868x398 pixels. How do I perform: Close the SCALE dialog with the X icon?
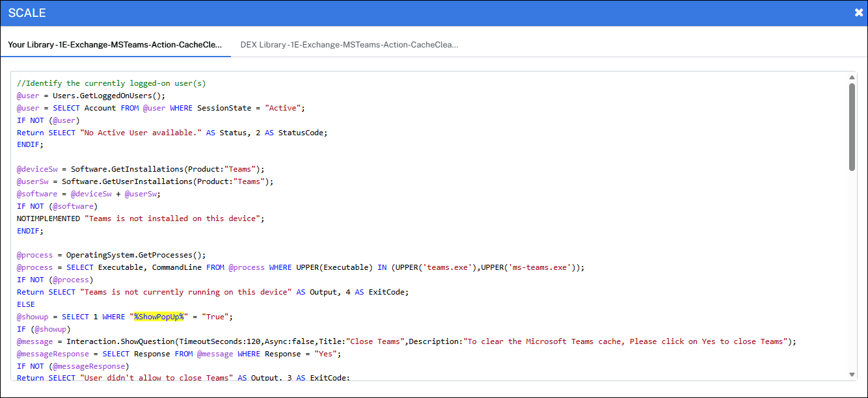pyautogui.click(x=858, y=12)
